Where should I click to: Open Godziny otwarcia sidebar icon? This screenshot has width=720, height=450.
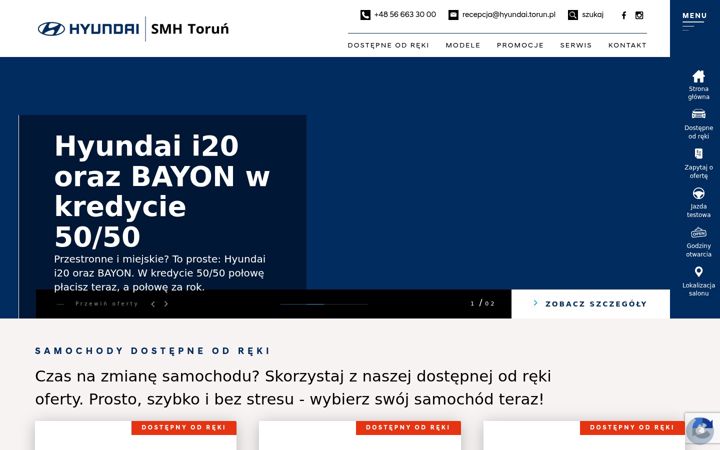[x=698, y=232]
